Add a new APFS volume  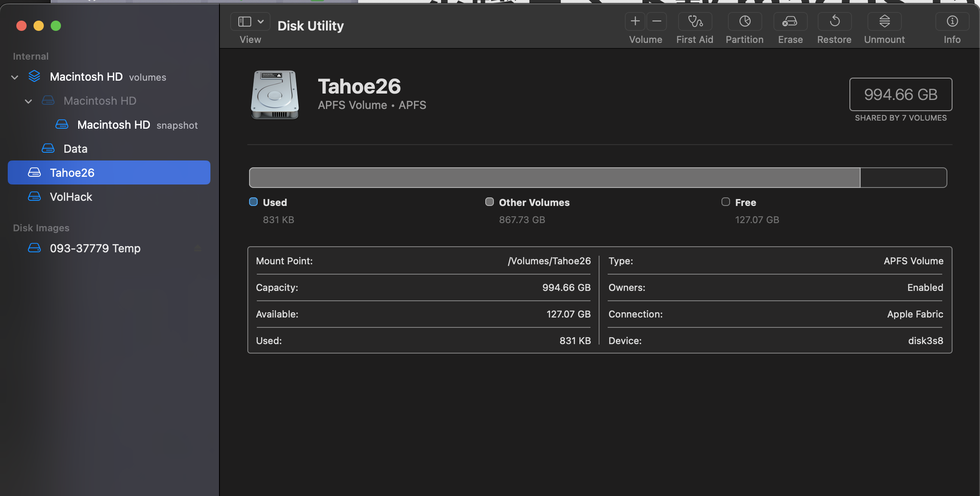pos(635,21)
